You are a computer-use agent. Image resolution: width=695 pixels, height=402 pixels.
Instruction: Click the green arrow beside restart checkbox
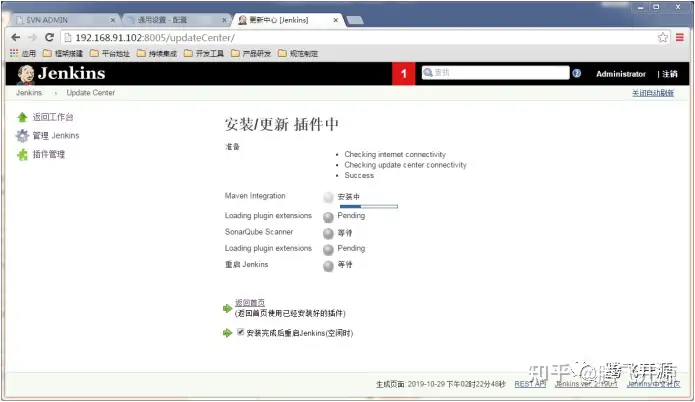[x=227, y=333]
